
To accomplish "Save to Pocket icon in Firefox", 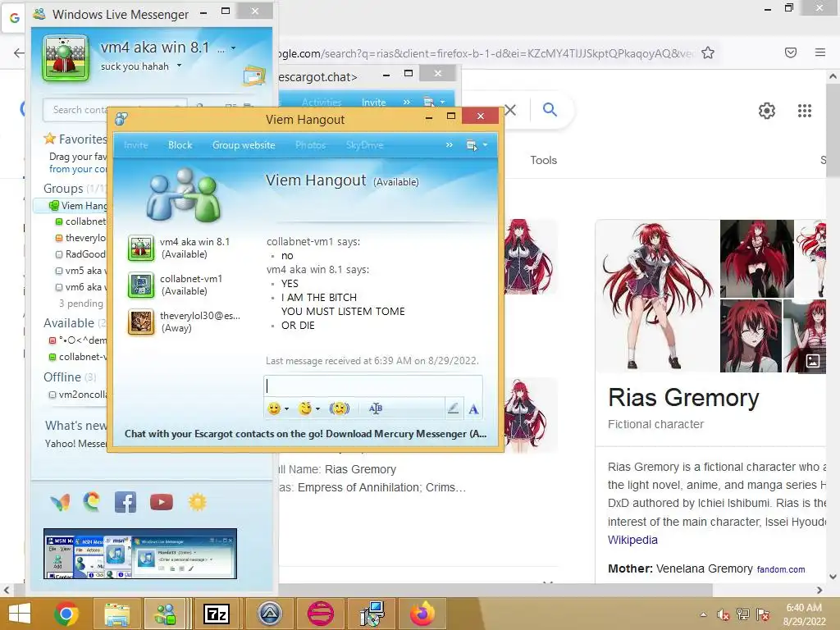I will point(791,52).
